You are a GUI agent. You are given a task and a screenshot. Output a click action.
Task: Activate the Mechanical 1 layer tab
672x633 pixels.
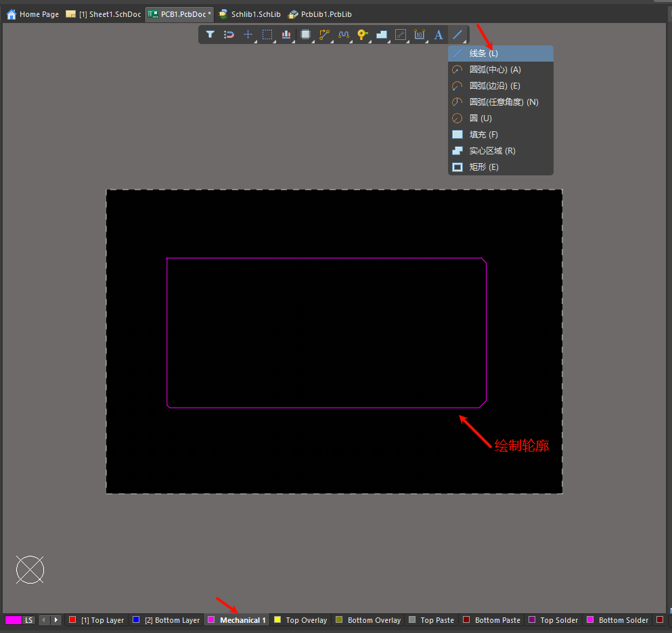[x=237, y=620]
